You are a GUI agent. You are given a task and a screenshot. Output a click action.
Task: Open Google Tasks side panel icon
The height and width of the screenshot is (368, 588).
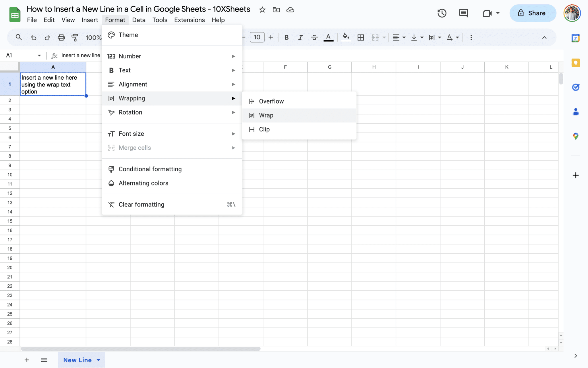(576, 87)
